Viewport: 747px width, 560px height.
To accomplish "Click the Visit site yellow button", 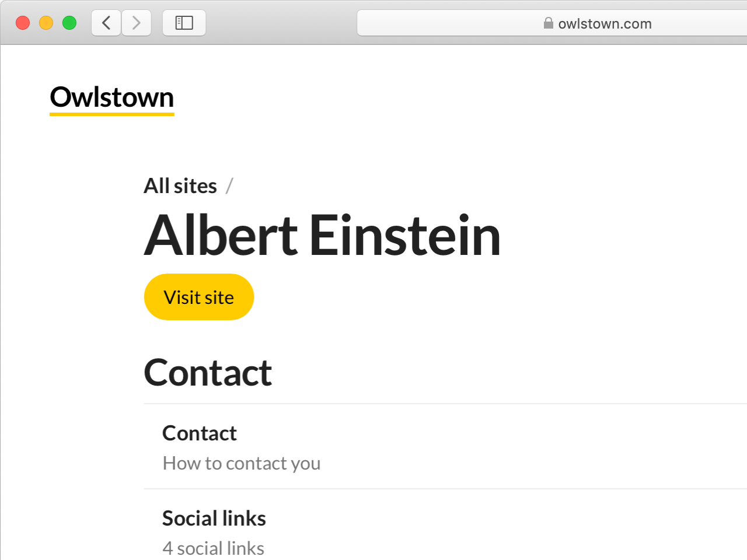I will click(x=199, y=297).
